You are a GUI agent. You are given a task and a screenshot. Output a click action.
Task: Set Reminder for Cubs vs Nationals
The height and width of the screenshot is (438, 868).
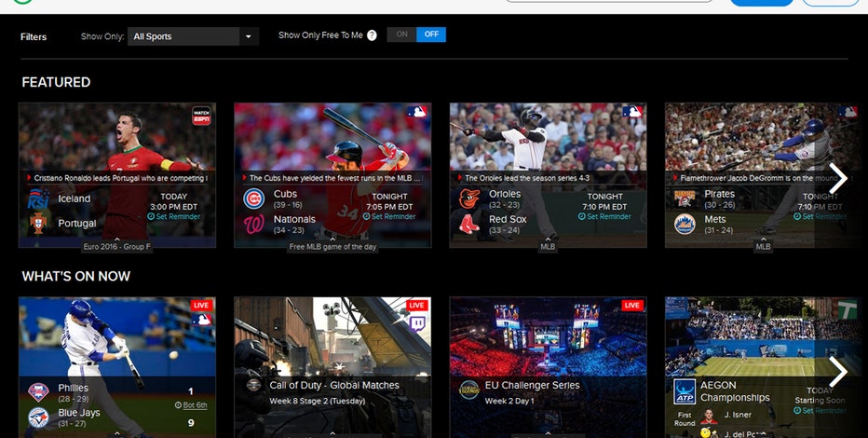point(389,216)
